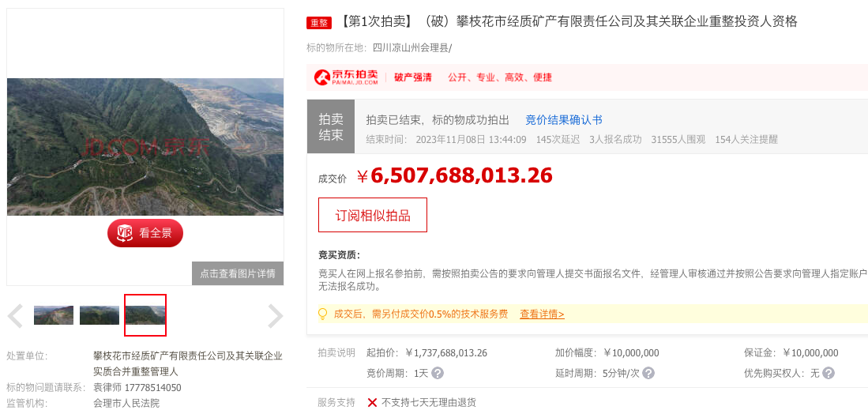Click the red 重整 tag badge
868x414 pixels.
coord(319,23)
